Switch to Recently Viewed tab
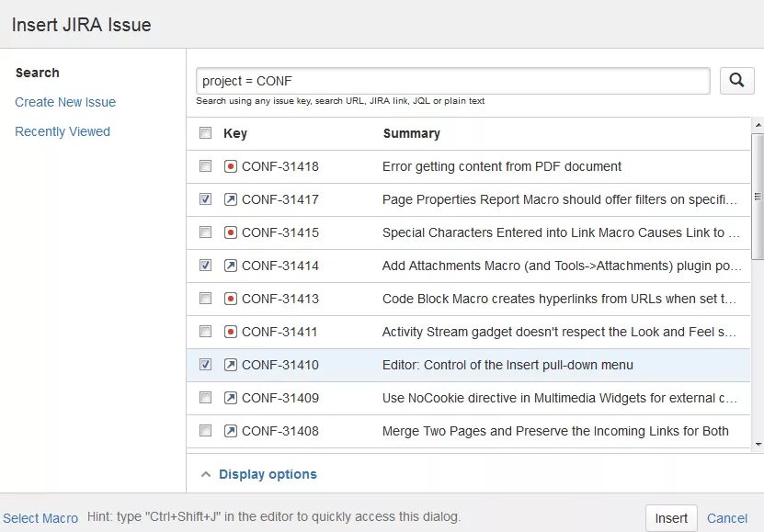The height and width of the screenshot is (532, 764). click(x=63, y=131)
